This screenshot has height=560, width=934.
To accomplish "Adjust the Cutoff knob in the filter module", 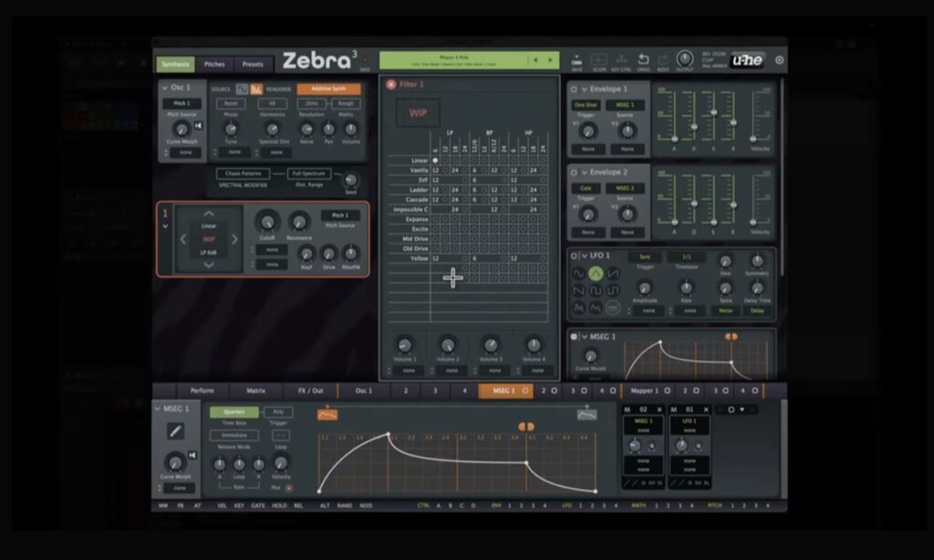I will (x=265, y=223).
